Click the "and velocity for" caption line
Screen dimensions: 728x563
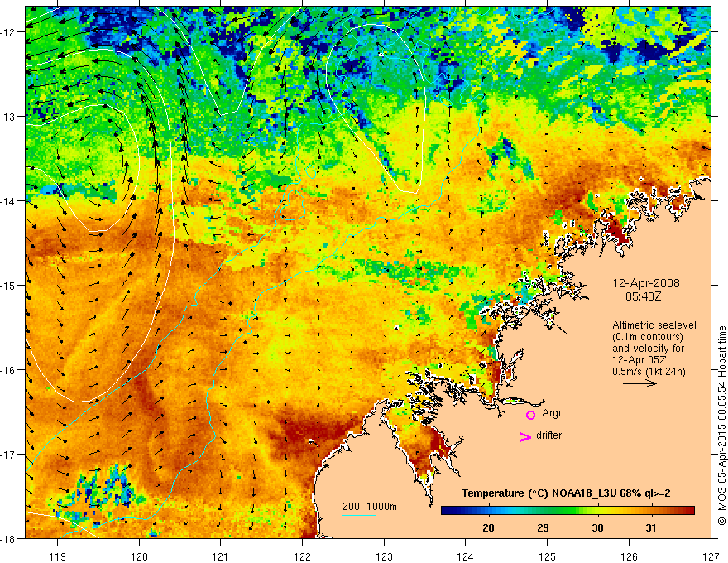(648, 349)
